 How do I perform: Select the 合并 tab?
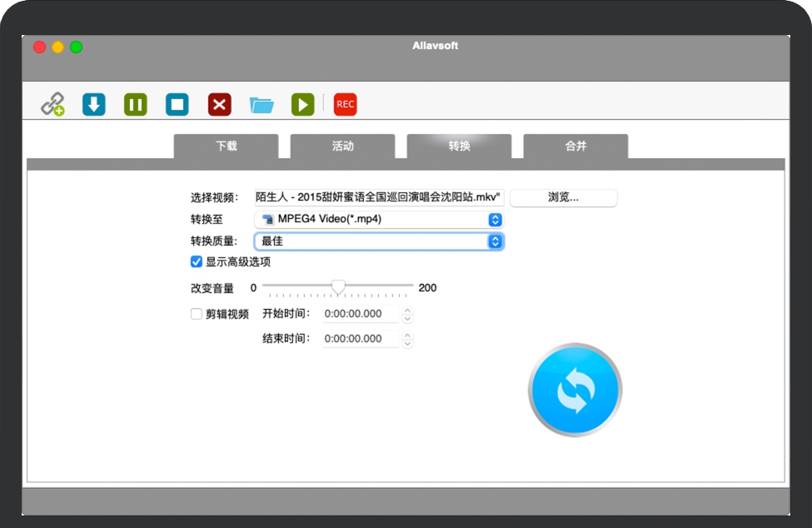[x=575, y=147]
